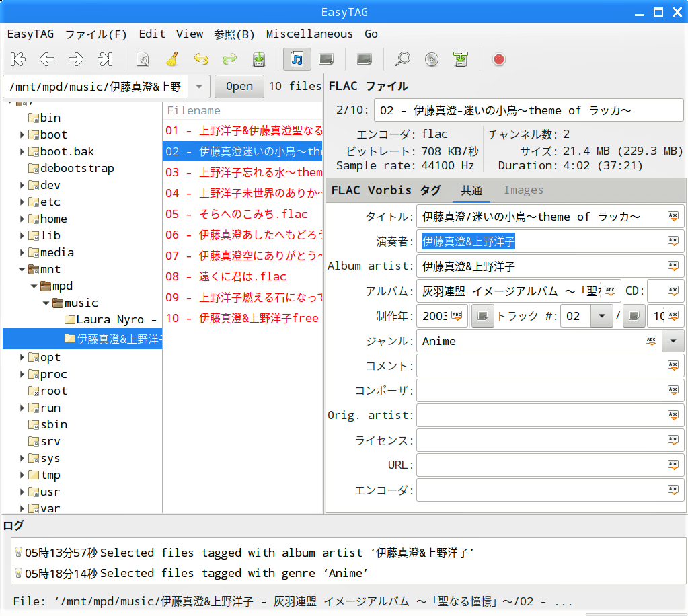Click the generate playlist toolbar icon
This screenshot has width=688, height=616.
coord(461,59)
